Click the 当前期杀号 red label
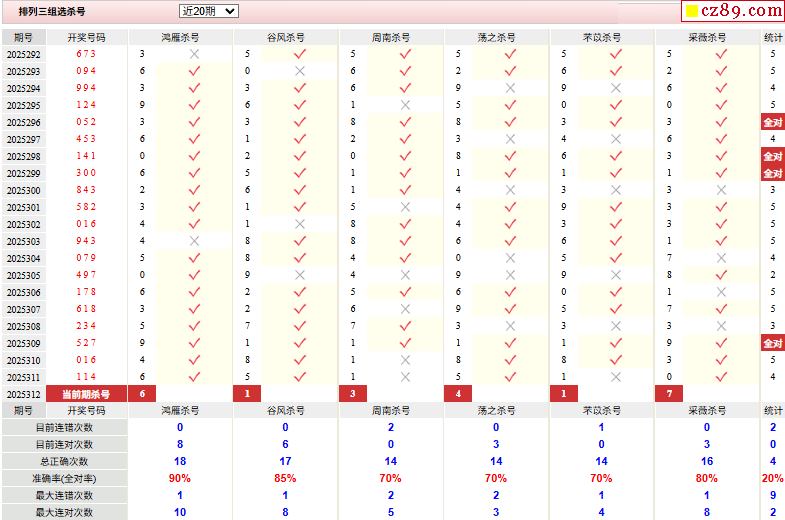785x520 pixels. (x=86, y=394)
